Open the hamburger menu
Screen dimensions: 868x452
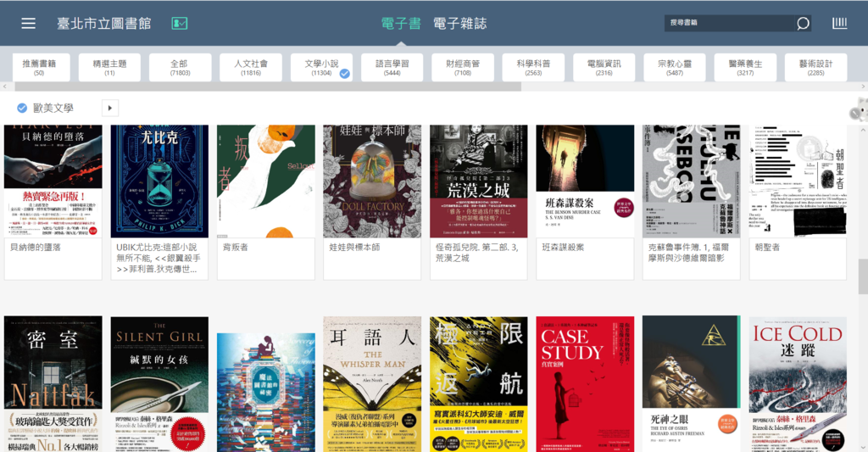coord(28,23)
